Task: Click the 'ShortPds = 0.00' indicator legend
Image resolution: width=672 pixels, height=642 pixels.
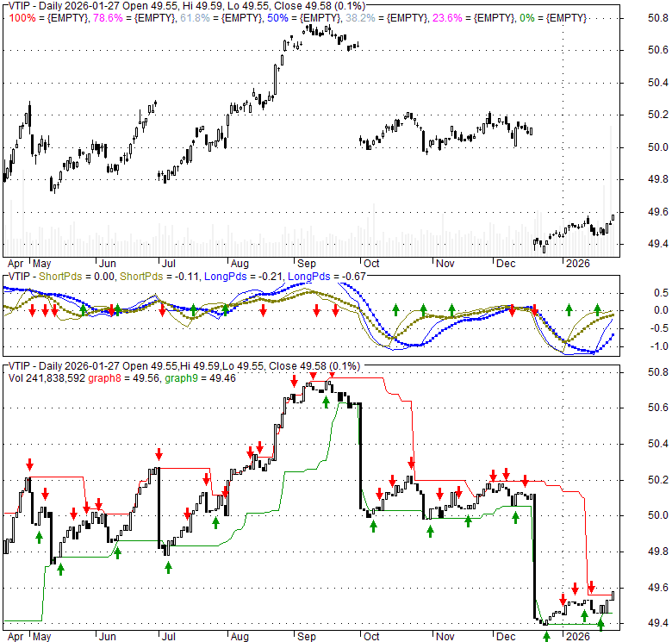Action: pos(77,277)
